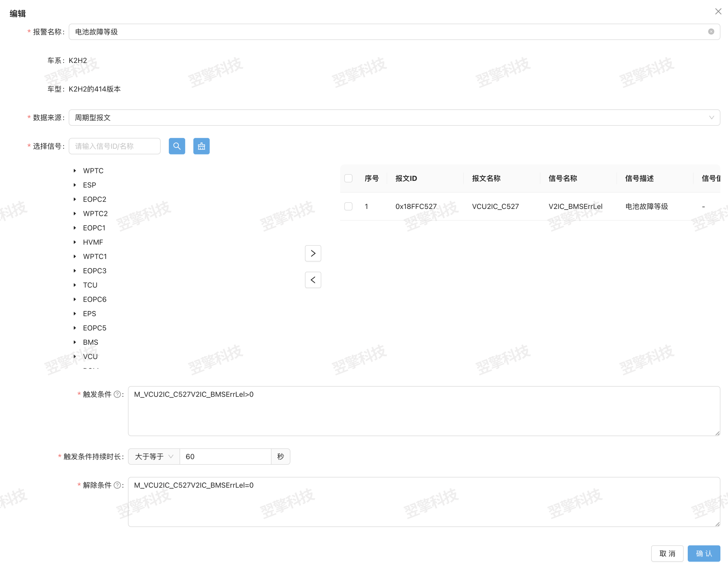Open the 大于等于 comparison dropdown
This screenshot has height=568, width=728.
[154, 456]
